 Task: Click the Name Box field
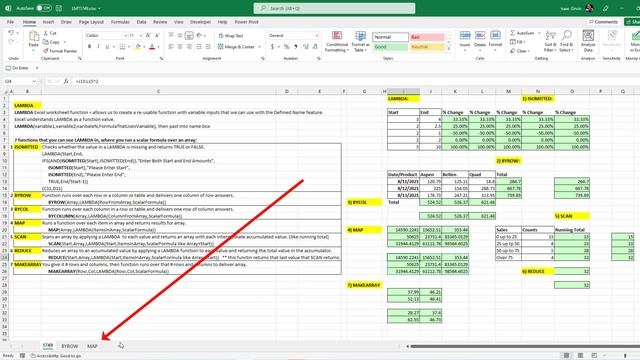19,82
